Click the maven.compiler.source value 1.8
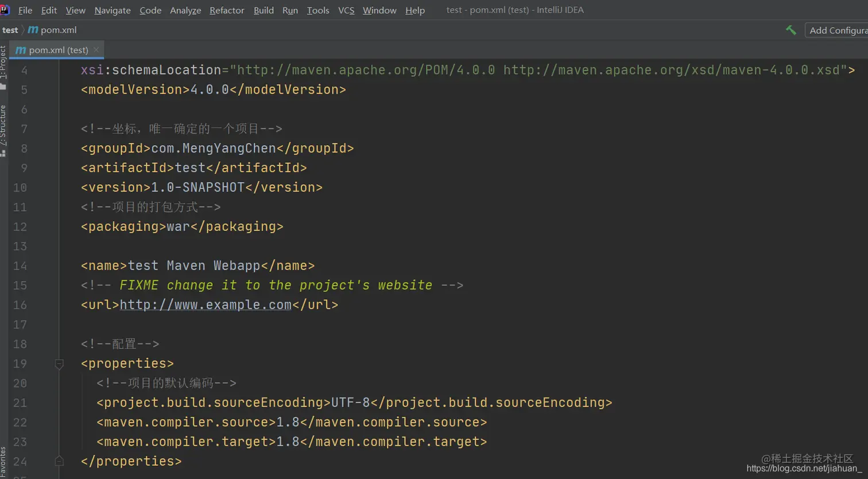The width and height of the screenshot is (868, 479). [288, 422]
